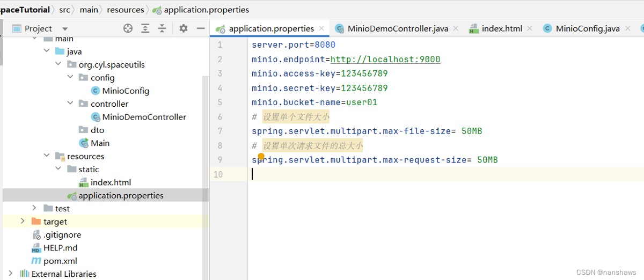
Task: Collapse the resources folder
Action: click(x=47, y=156)
